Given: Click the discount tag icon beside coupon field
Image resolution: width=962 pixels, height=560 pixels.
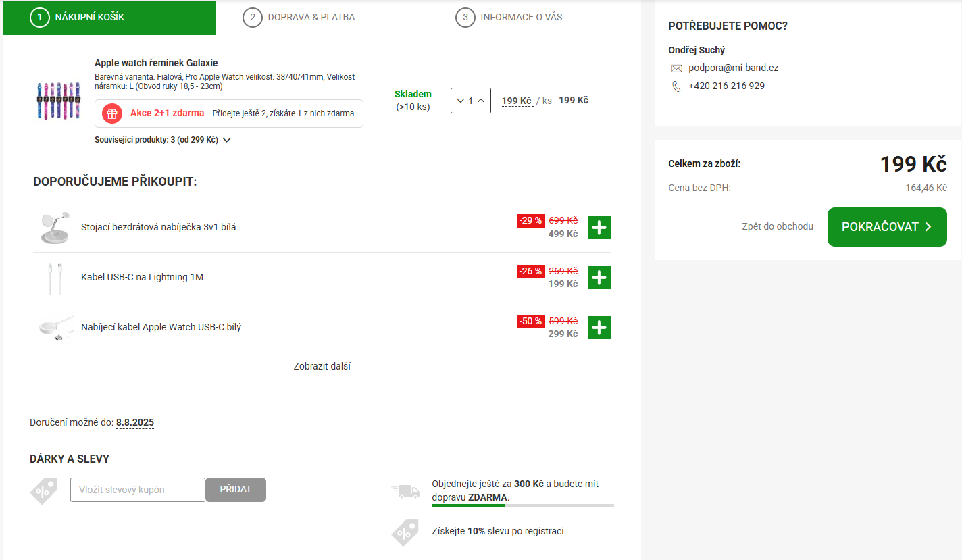Looking at the screenshot, I should click(x=43, y=490).
